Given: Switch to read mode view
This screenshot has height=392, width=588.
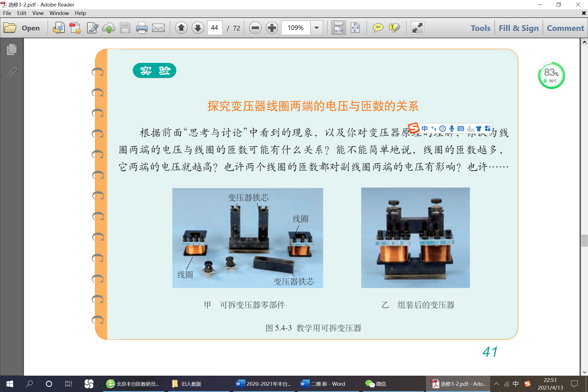Looking at the screenshot, I should [417, 28].
